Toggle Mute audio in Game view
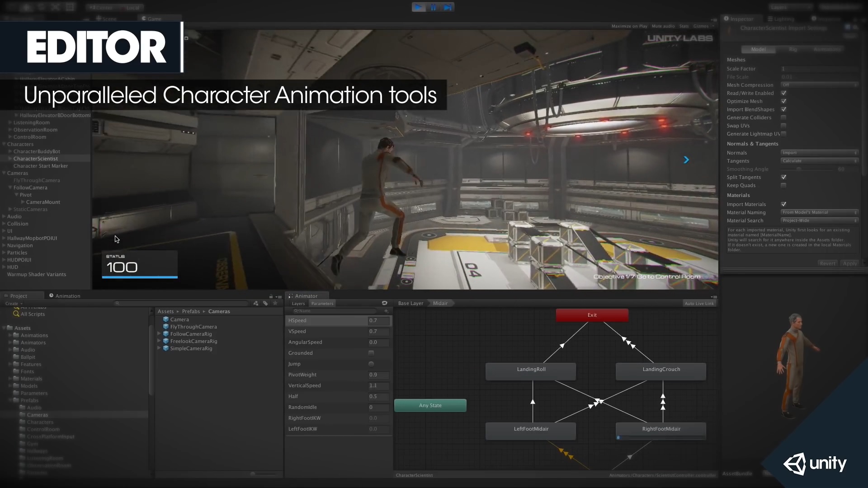This screenshot has height=488, width=868. 663,26
